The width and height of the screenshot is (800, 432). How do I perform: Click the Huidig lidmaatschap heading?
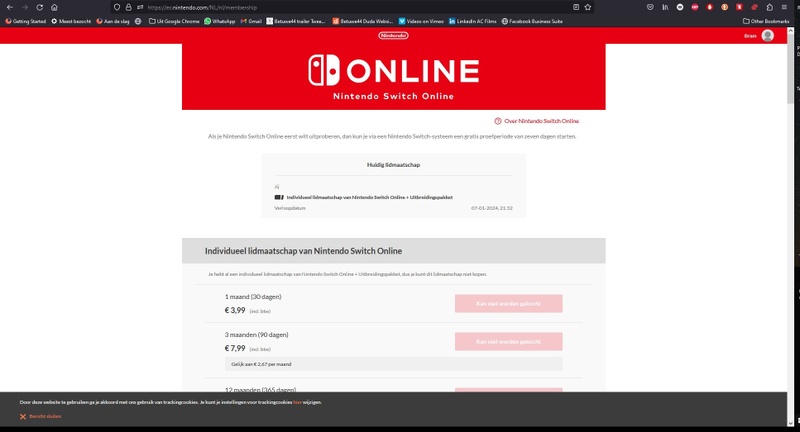pos(393,165)
